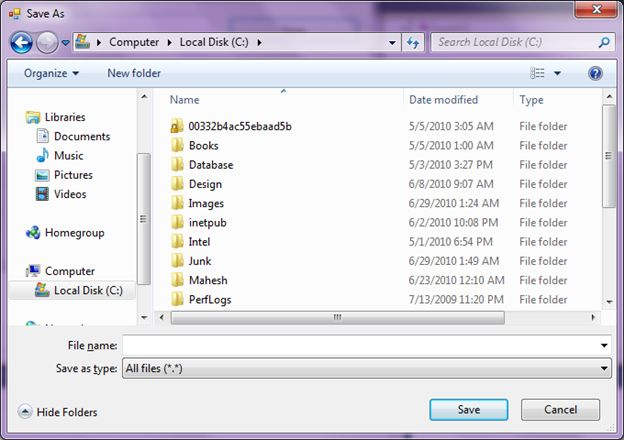624x440 pixels.
Task: Select the Music library icon
Action: coord(42,156)
